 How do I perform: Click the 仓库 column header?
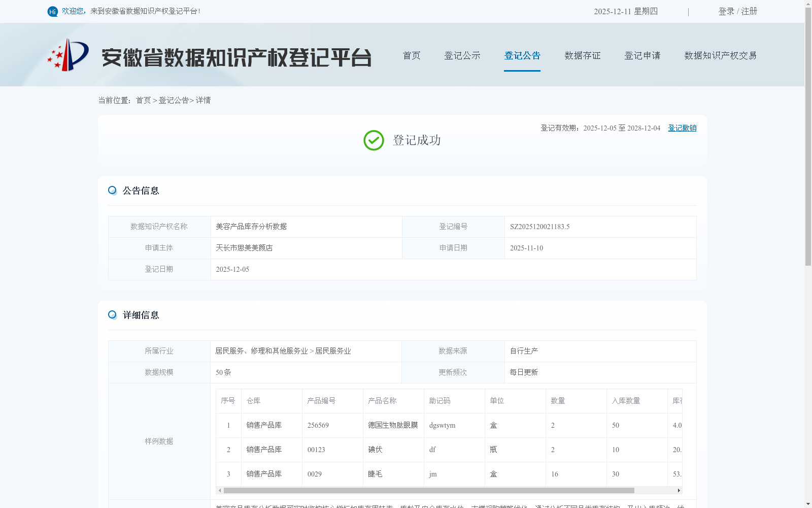(253, 401)
